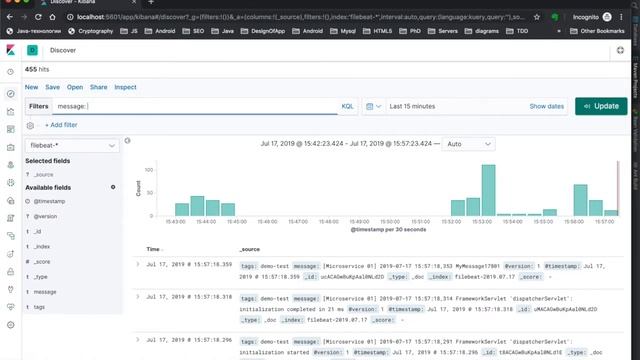The image size is (640, 360).
Task: Open the Maps icon in sidebar
Action: coord(11,165)
